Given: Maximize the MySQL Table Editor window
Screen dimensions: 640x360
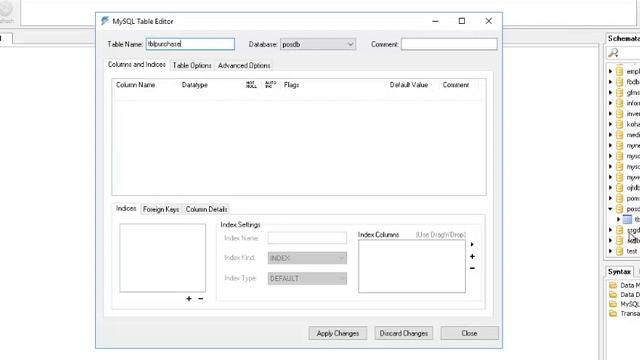Looking at the screenshot, I should click(x=462, y=21).
